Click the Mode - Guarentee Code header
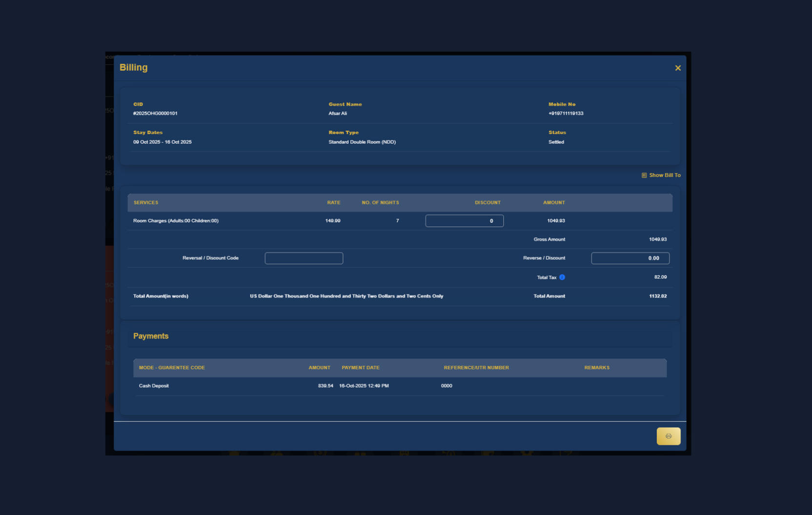Image resolution: width=812 pixels, height=515 pixels. [x=172, y=368]
